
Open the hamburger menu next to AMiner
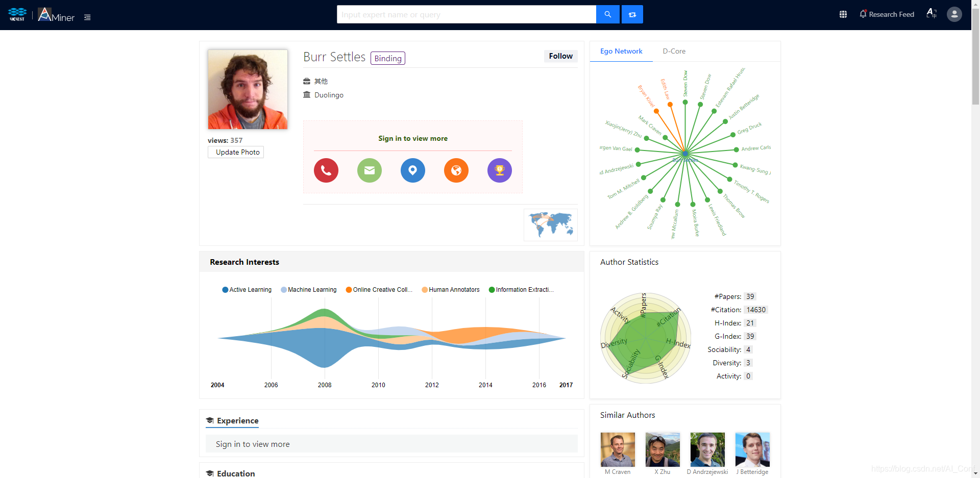[87, 17]
